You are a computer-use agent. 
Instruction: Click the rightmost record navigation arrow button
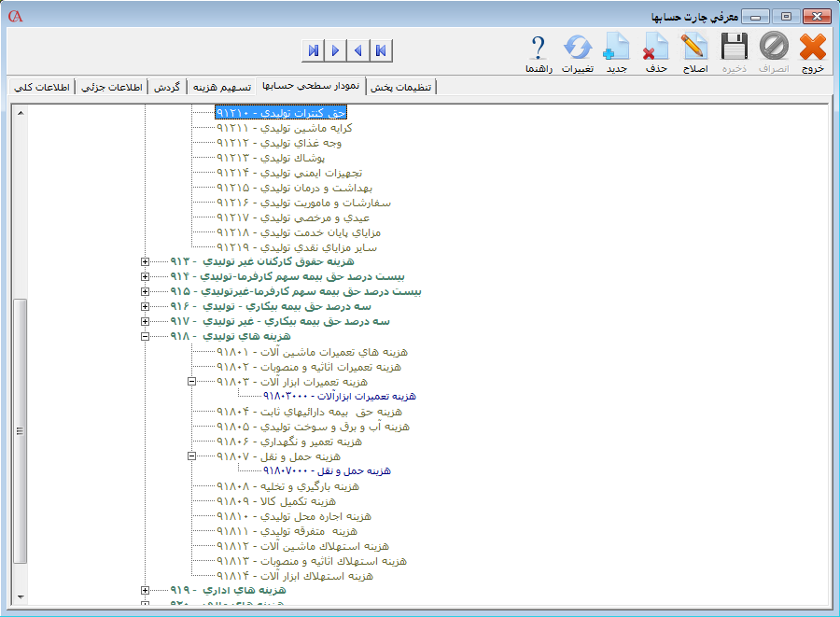point(382,49)
